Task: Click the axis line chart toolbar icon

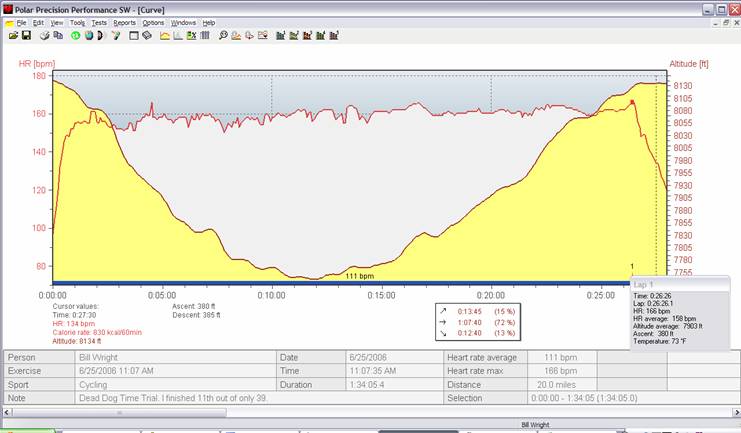Action: tap(178, 35)
